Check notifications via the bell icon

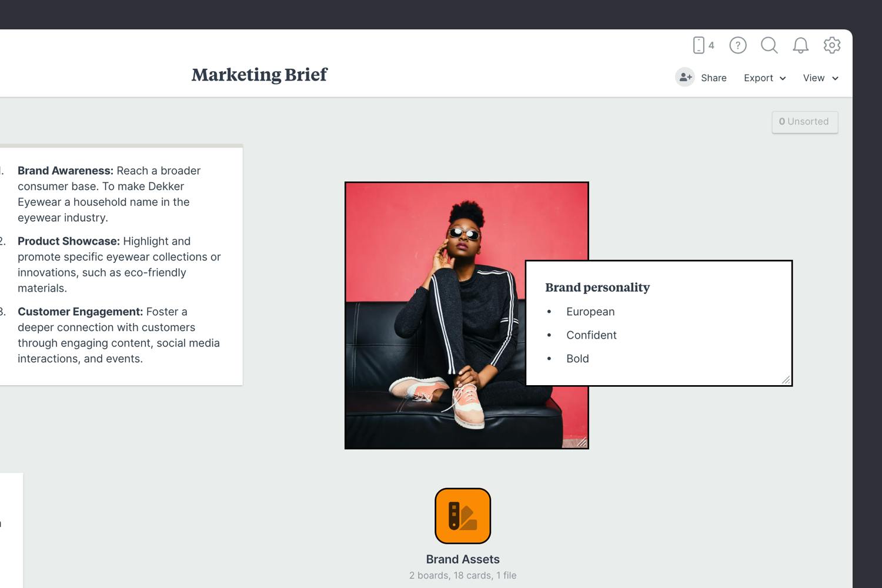(x=800, y=45)
